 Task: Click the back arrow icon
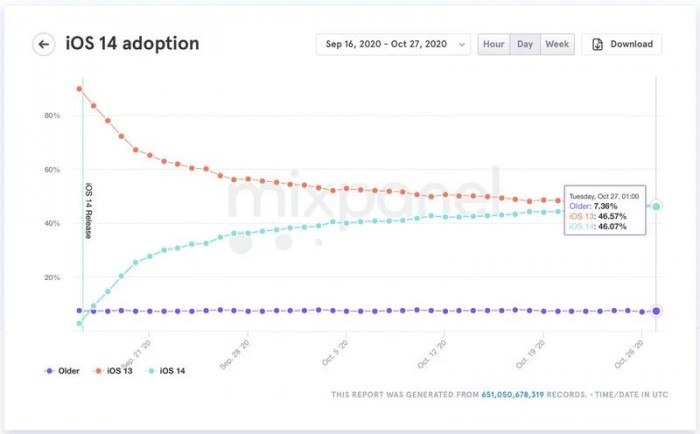click(x=44, y=44)
